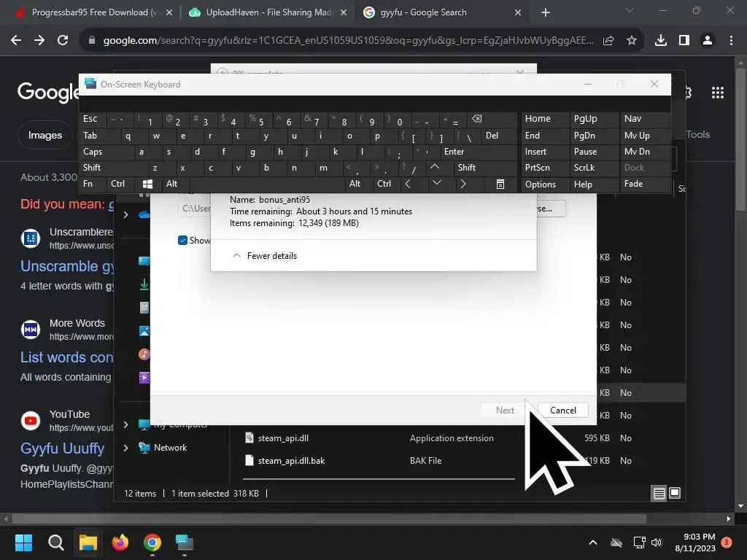Screen dimensions: 747x560
Task: Click Options key on On-Screen Keyboard
Action: 544,184
